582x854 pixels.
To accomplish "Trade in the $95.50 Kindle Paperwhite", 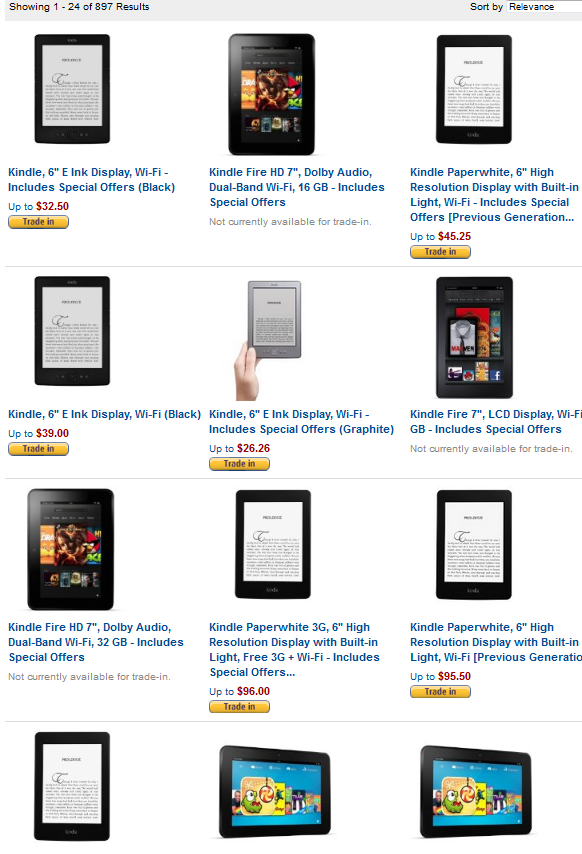I will [440, 692].
